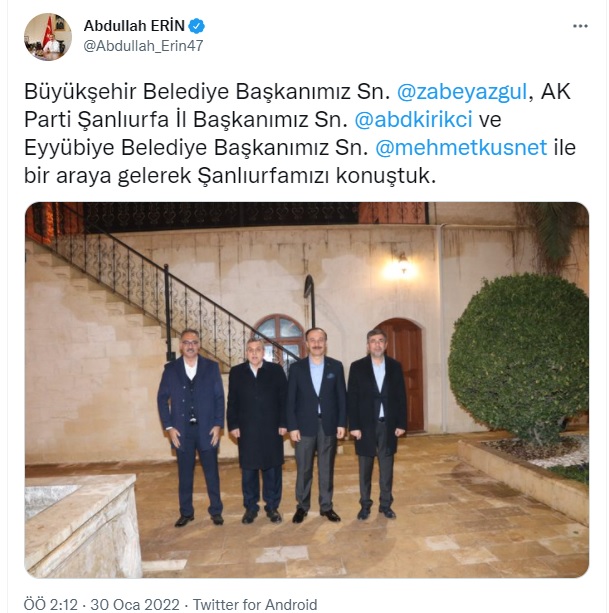Click the Turkish flag inside the avatar
609x613 pixels.
(49, 27)
